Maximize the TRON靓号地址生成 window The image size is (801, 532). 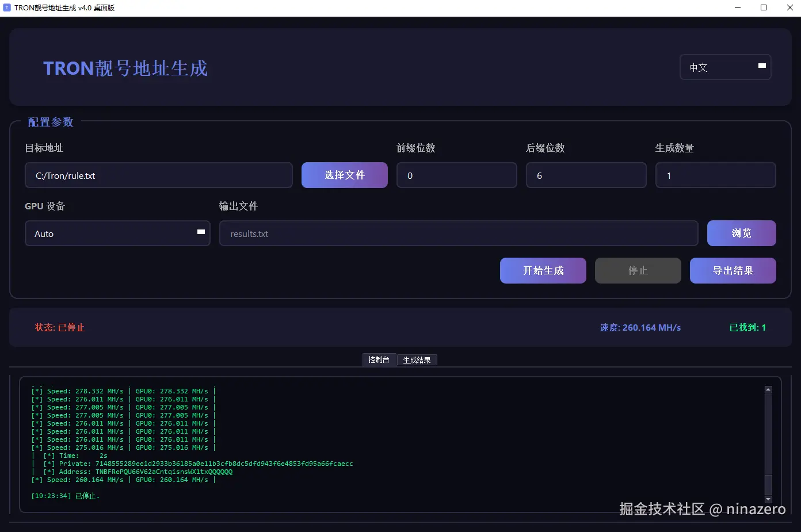[764, 7]
